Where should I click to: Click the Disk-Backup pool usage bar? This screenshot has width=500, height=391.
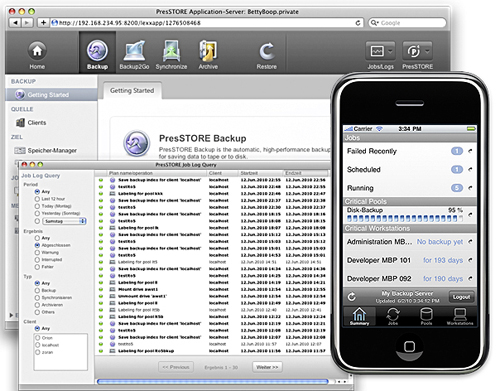point(405,219)
